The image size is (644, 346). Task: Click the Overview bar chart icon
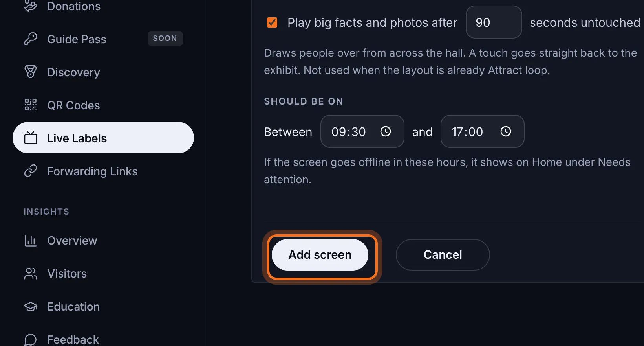[31, 240]
